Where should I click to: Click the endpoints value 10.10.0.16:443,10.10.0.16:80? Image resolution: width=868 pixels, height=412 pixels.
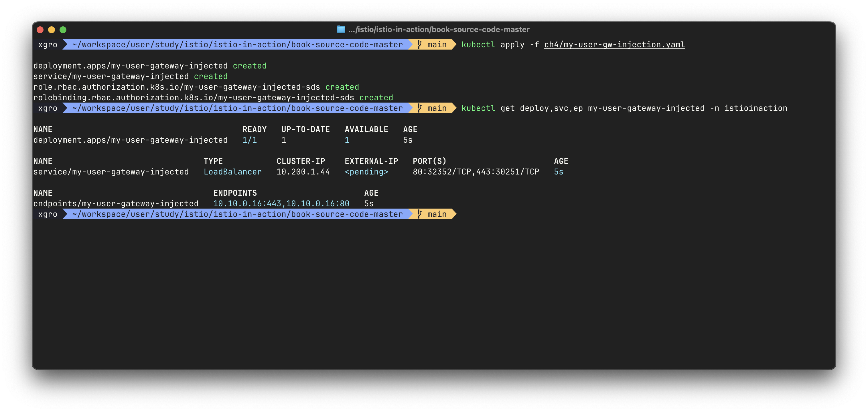281,204
